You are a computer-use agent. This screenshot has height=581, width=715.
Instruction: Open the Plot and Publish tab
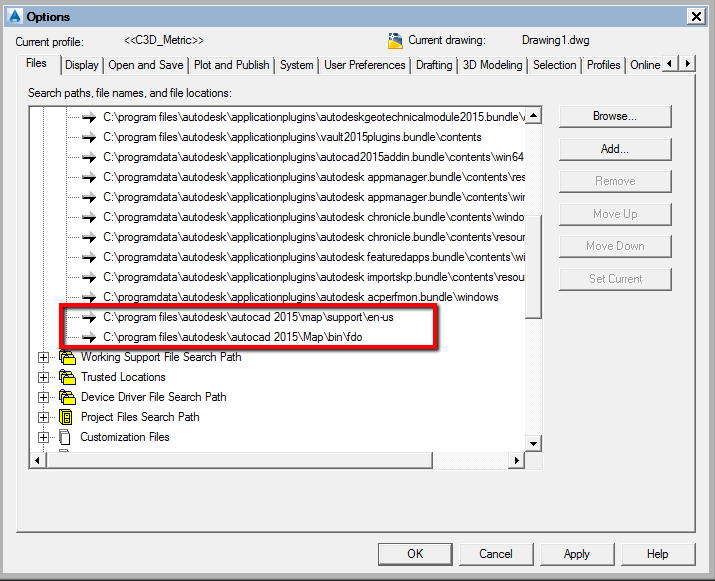232,65
